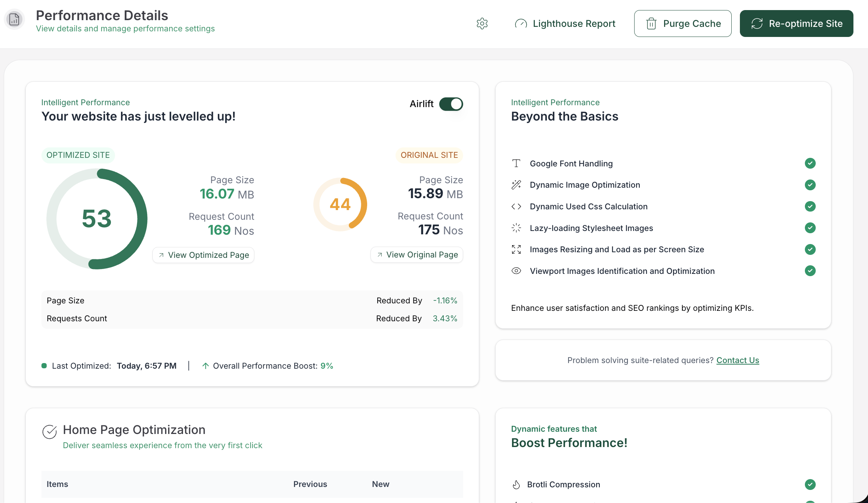
Task: Click the 9% performance boost value
Action: point(327,366)
